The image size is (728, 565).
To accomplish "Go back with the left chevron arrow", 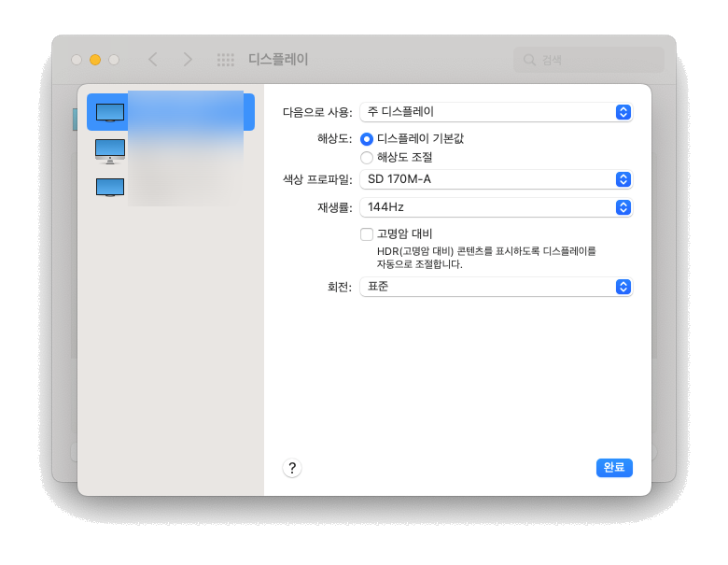I will pos(153,60).
